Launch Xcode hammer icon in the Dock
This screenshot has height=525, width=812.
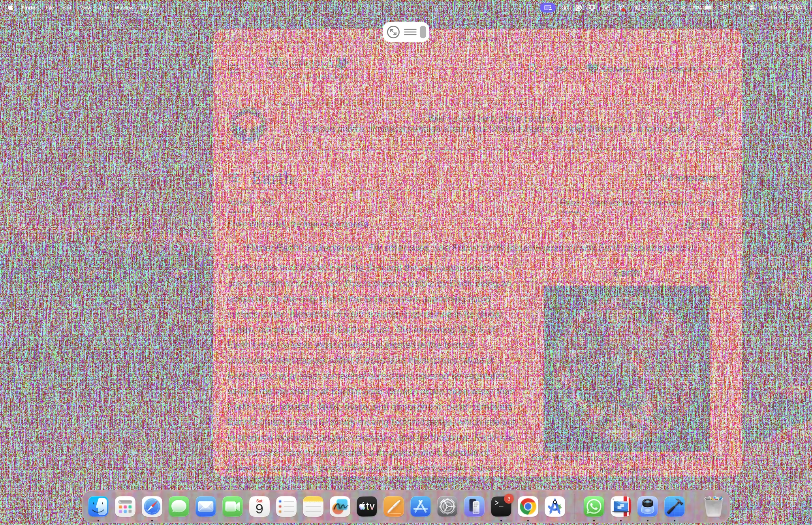674,506
